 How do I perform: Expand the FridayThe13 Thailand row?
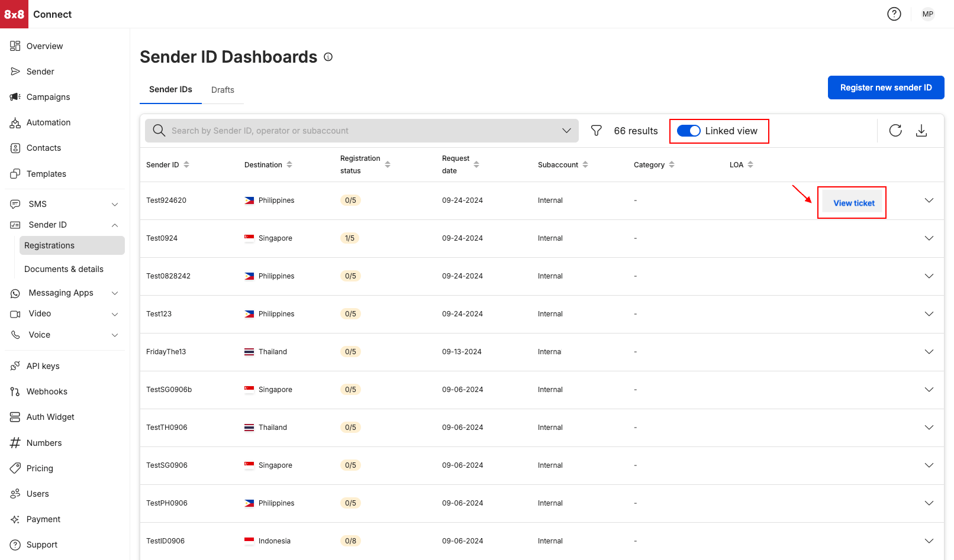click(x=929, y=352)
